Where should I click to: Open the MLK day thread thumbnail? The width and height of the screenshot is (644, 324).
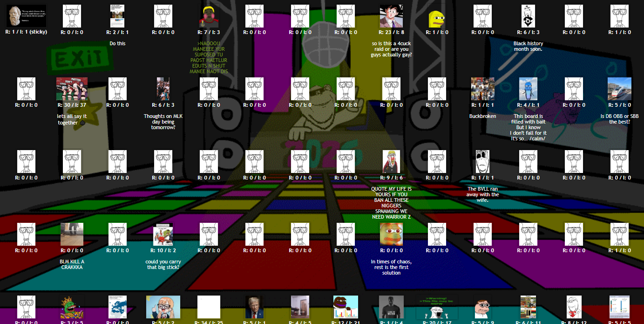click(163, 89)
